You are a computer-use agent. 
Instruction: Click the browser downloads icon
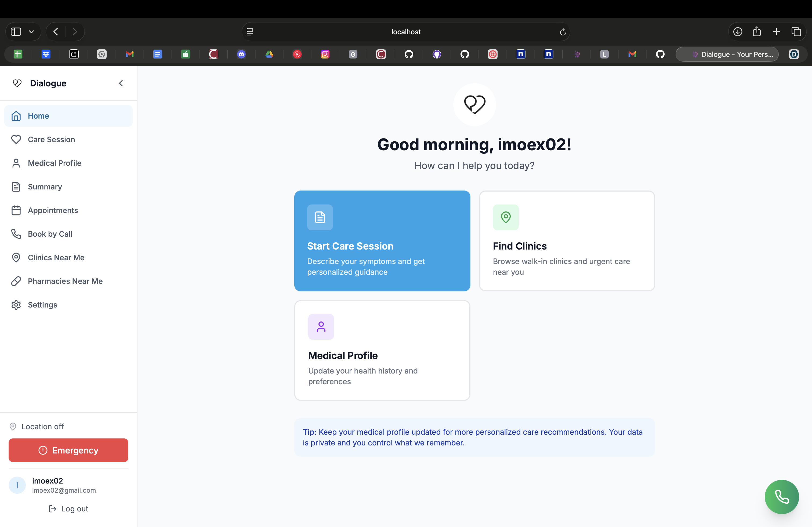click(737, 32)
